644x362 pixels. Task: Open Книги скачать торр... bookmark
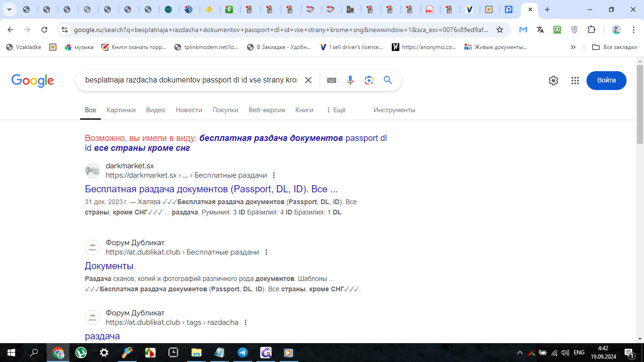(134, 47)
